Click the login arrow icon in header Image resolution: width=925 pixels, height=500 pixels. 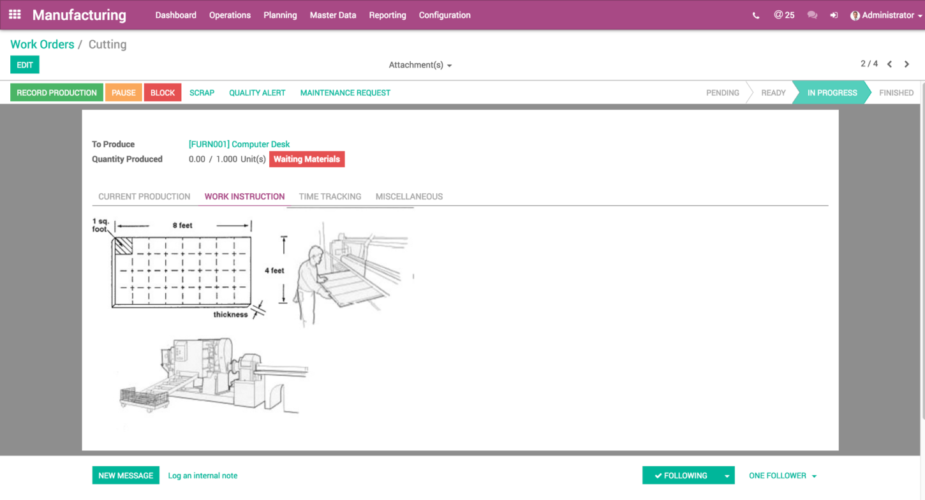click(x=834, y=15)
